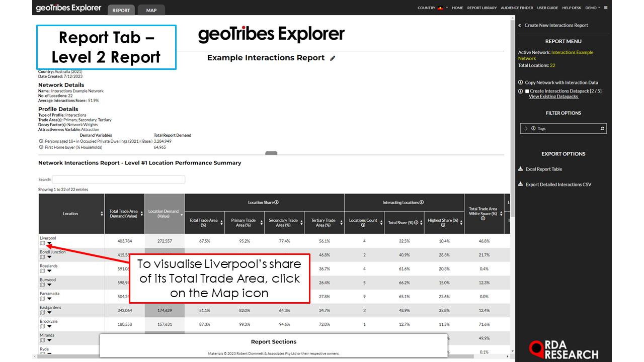Sort by Tertiary Trade Area (%) column
The height and width of the screenshot is (362, 644).
point(324,223)
